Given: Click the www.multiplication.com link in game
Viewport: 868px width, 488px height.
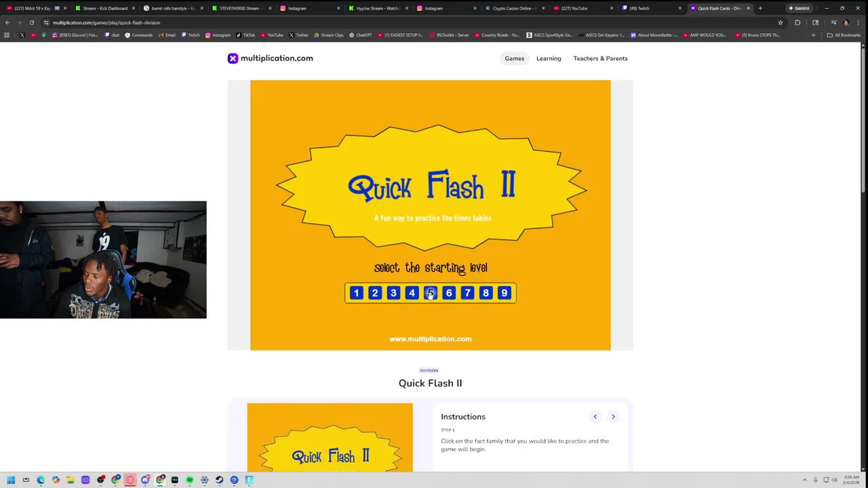Looking at the screenshot, I should click(430, 339).
